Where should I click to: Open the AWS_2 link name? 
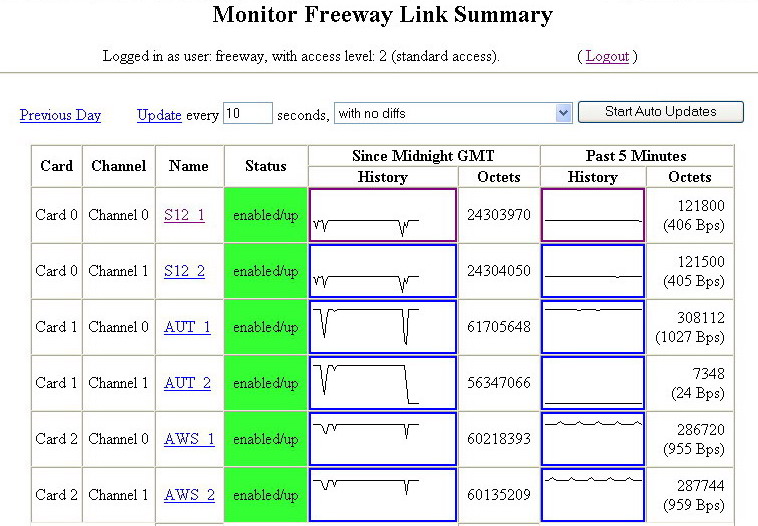tap(189, 495)
